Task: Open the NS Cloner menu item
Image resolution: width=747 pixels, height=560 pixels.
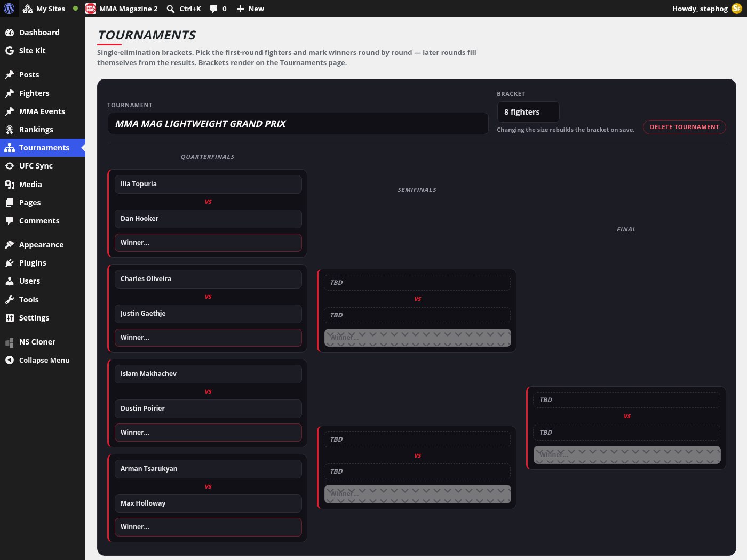Action: coord(43,342)
